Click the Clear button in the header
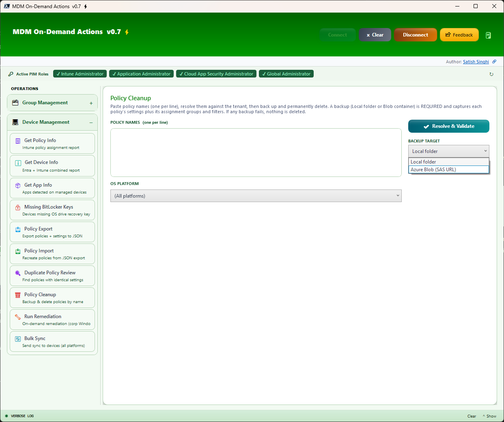Image resolution: width=504 pixels, height=422 pixels. click(375, 35)
